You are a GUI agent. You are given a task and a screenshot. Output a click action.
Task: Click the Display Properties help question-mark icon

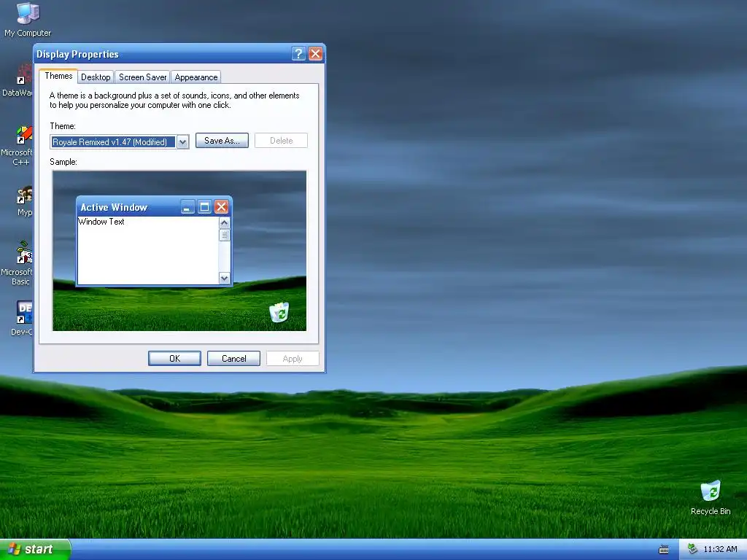[x=298, y=54]
